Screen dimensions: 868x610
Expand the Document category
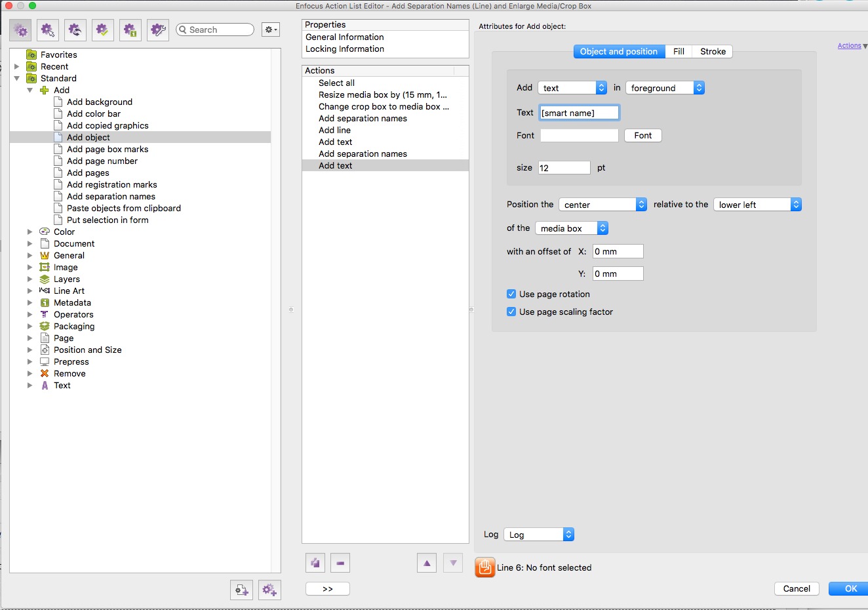point(30,243)
